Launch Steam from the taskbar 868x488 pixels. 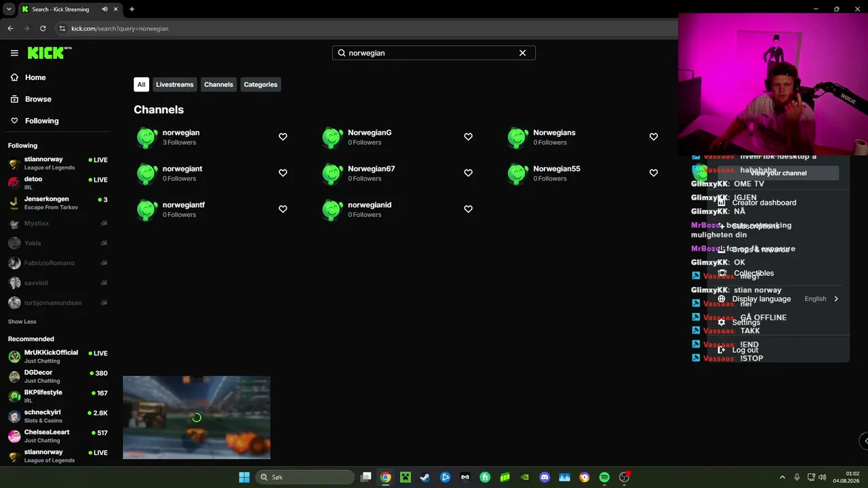point(425,477)
